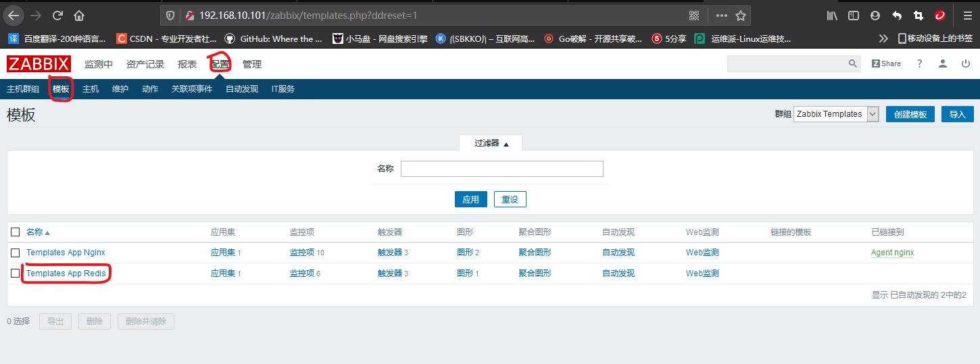Open the CSDN bookmark
The width and height of the screenshot is (980, 364).
(x=166, y=38)
